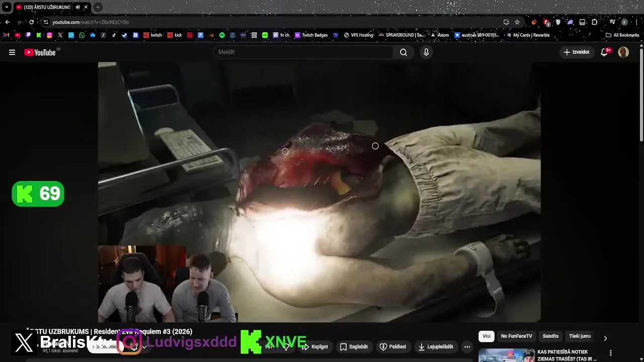Open the Gmail bookmark
This screenshot has height=362, width=644.
6,35
